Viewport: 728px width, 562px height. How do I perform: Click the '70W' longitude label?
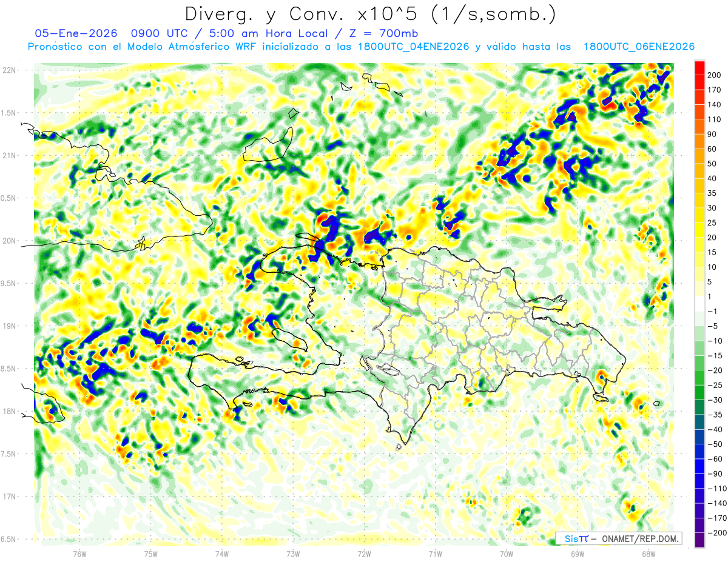[506, 553]
